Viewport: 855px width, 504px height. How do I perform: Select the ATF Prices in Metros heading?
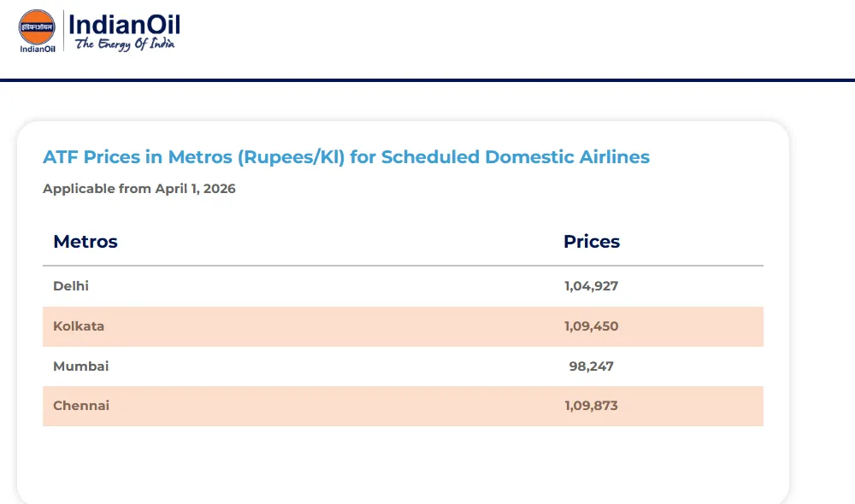[x=346, y=157]
